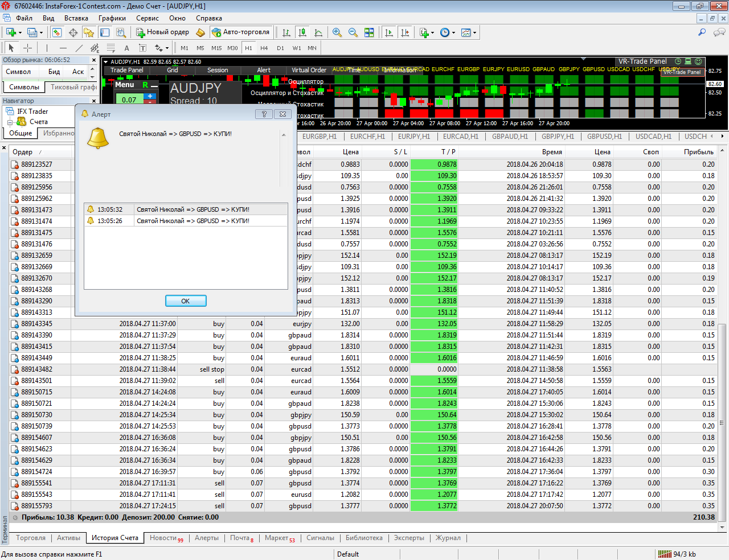Screen dimensions: 729x560
Task: Enable auto scroll chart icon
Action: point(389,32)
